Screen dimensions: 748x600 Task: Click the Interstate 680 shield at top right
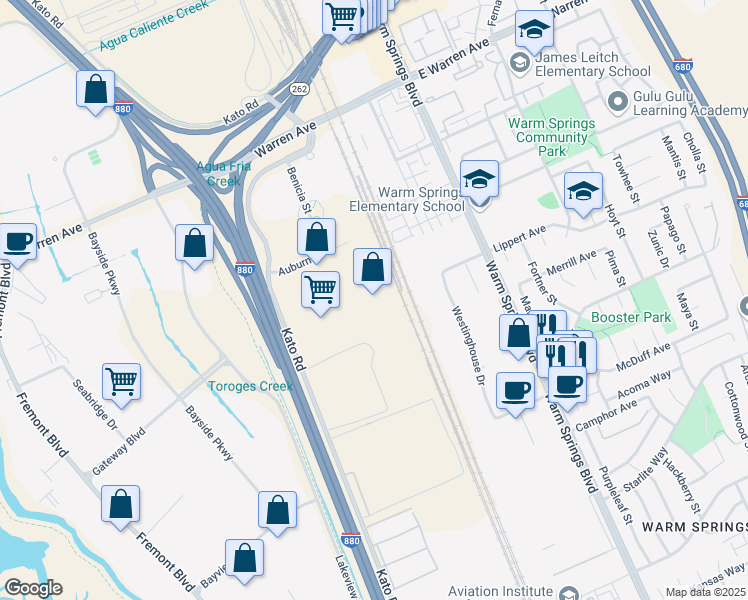pyautogui.click(x=683, y=66)
